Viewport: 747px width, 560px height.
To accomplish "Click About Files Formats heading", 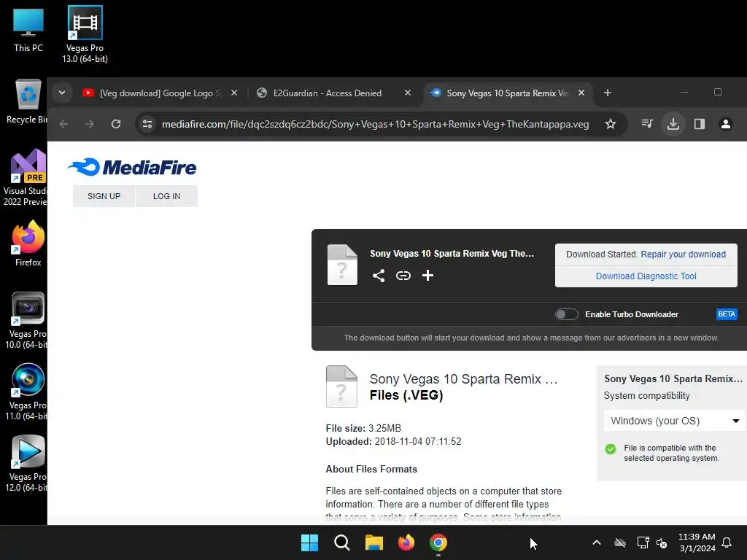I will coord(371,469).
